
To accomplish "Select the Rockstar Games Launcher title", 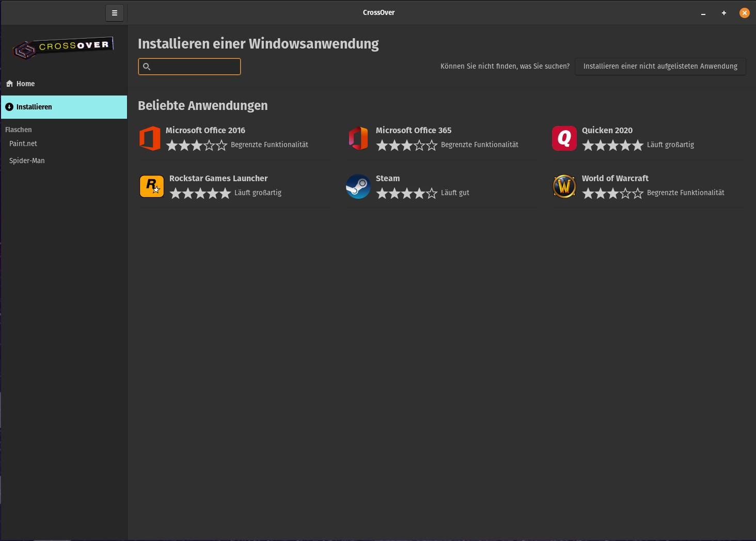I will (x=218, y=179).
